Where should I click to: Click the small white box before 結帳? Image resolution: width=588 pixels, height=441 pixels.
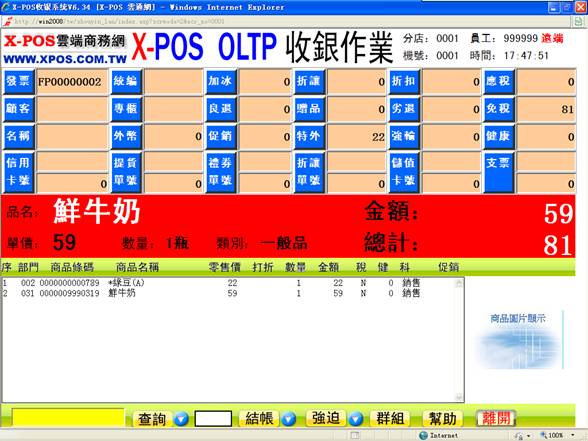(x=213, y=418)
